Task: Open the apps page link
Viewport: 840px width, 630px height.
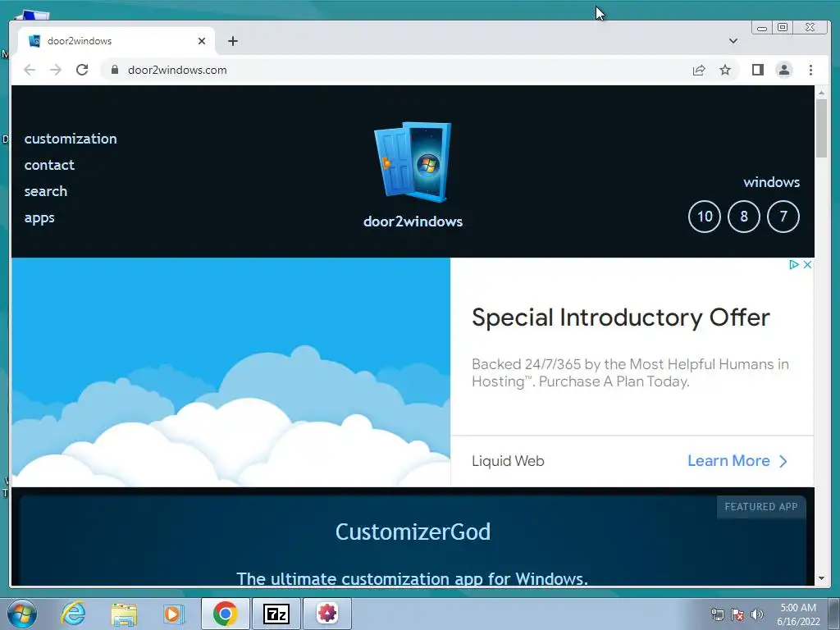Action: (39, 218)
